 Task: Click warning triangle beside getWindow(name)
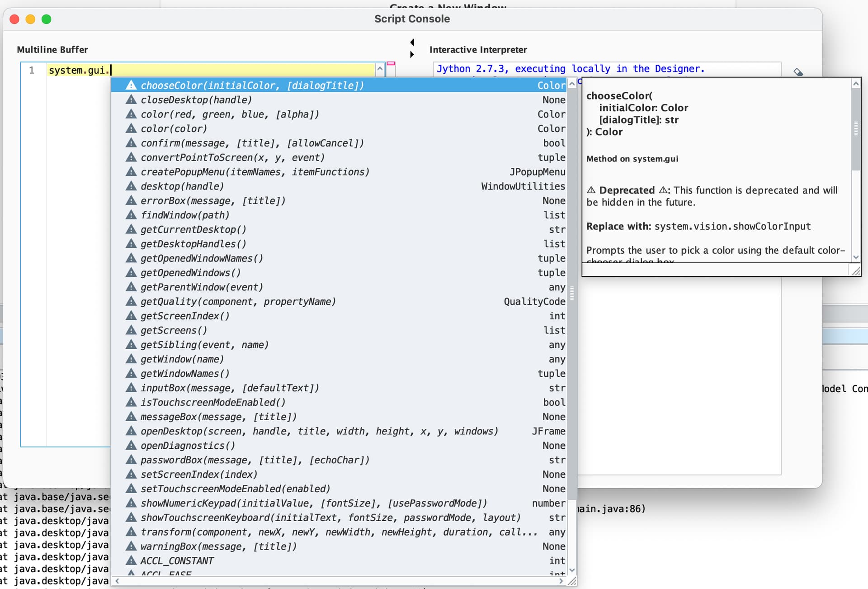[x=131, y=359]
